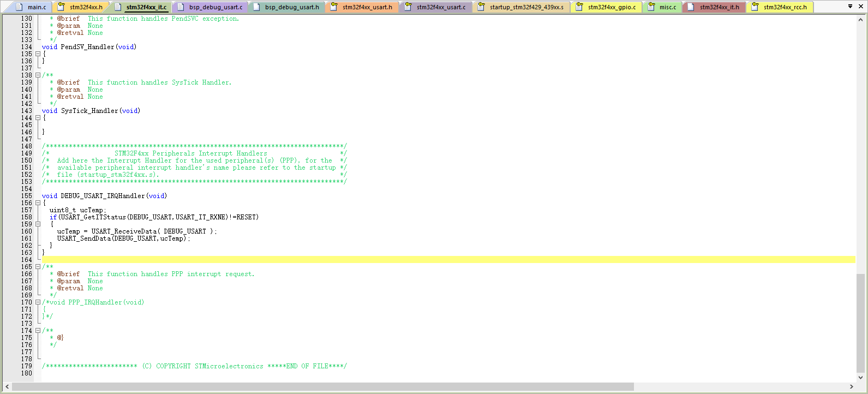Click the '* @}' comment at line 175
868x394 pixels.
(57, 338)
